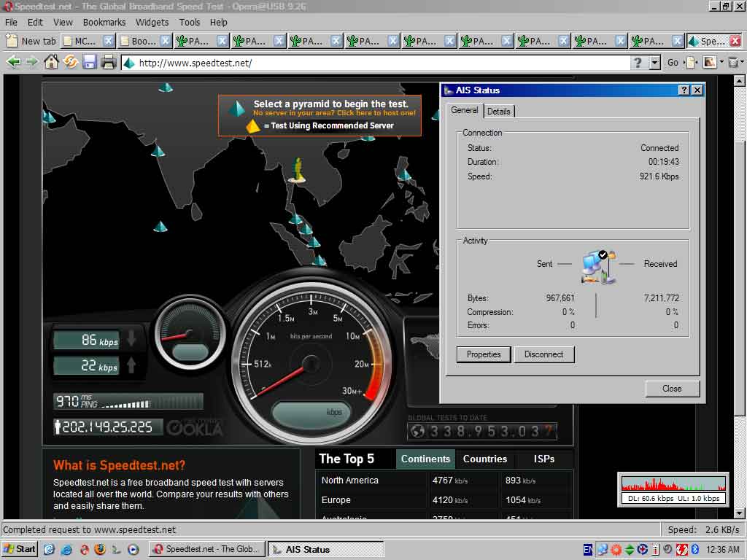Click the Bluetooth tray icon

(695, 550)
